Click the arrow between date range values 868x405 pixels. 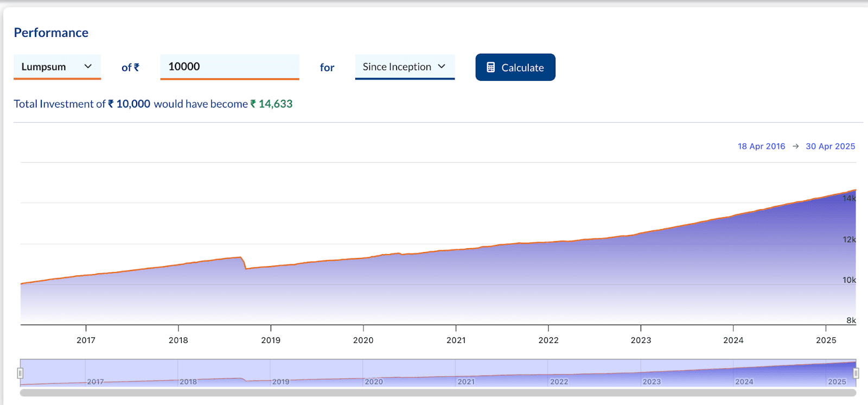pyautogui.click(x=795, y=147)
